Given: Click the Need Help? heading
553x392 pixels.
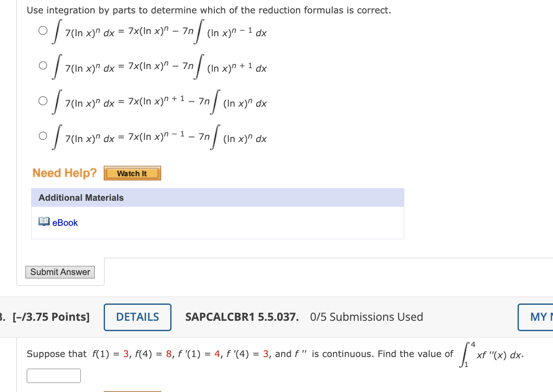Looking at the screenshot, I should pos(64,173).
